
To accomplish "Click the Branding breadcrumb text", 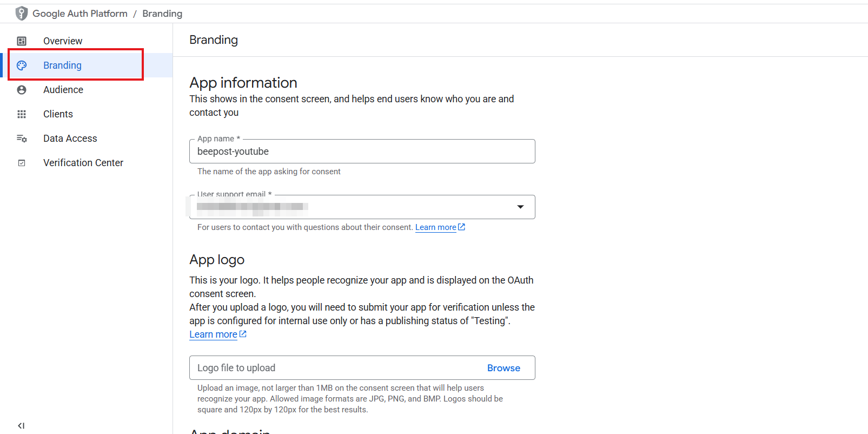I will click(162, 14).
